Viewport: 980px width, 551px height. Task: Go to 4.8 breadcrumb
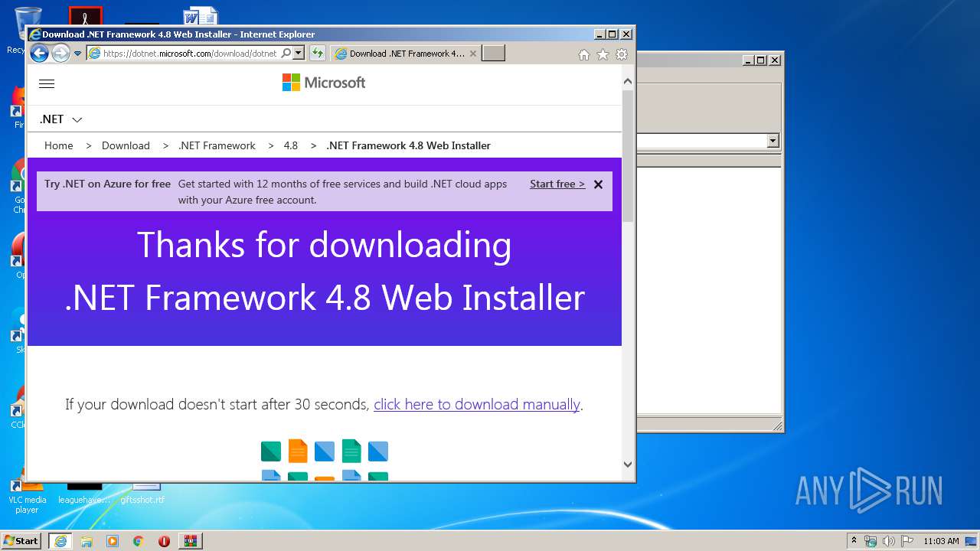click(291, 145)
